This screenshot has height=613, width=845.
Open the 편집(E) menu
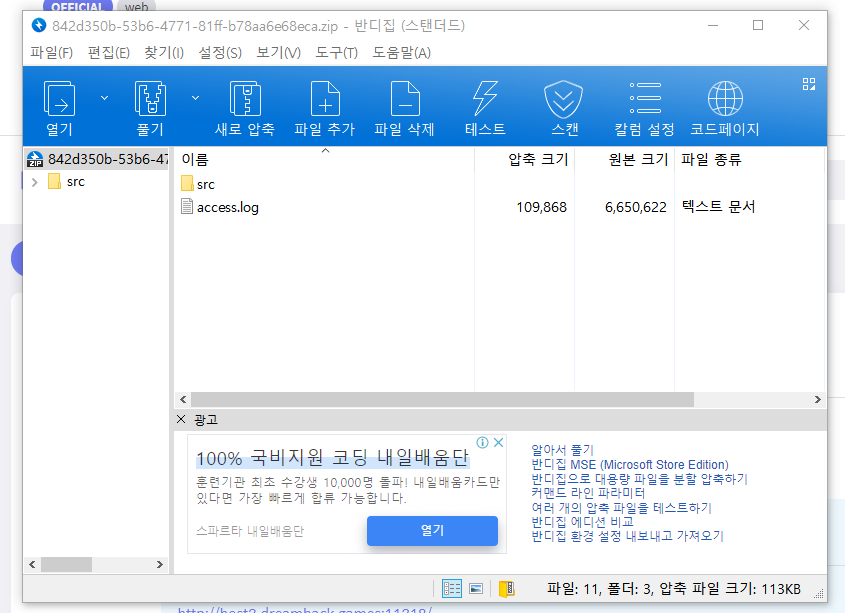click(x=109, y=53)
